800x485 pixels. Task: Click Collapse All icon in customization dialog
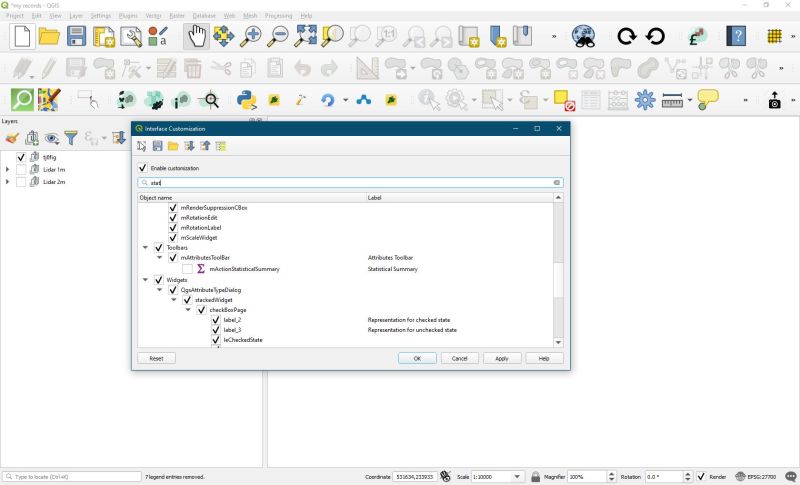click(x=205, y=146)
